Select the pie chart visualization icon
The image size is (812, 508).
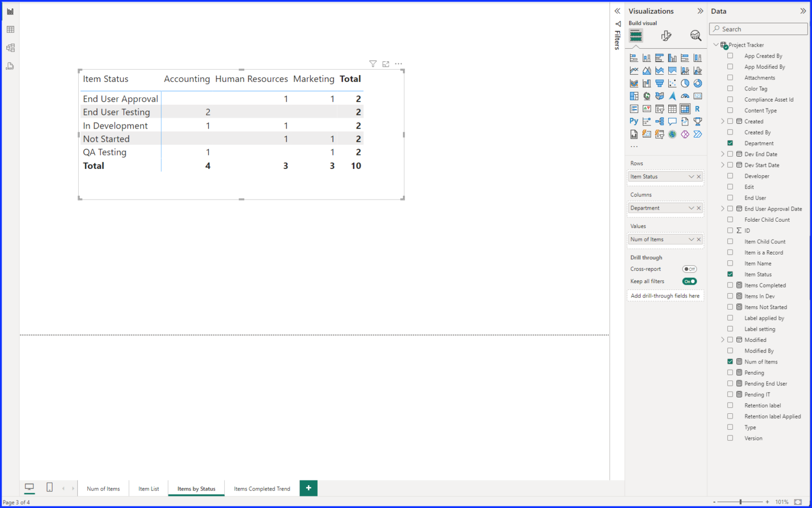tap(685, 83)
